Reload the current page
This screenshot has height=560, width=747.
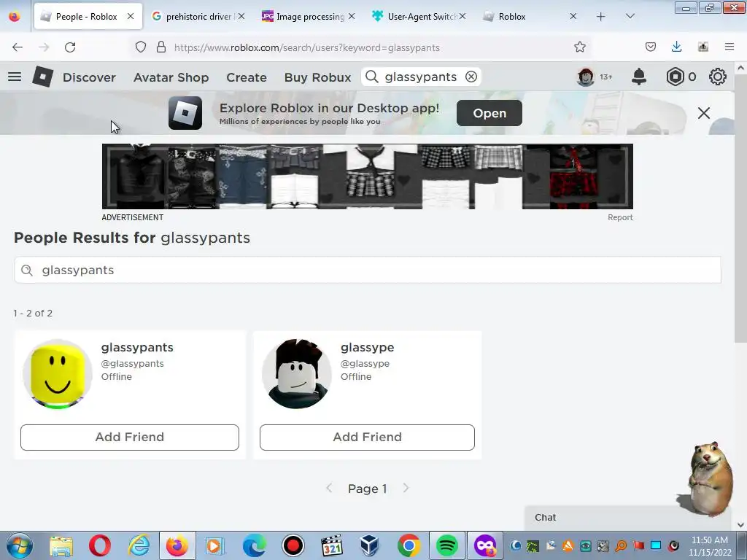point(70,47)
